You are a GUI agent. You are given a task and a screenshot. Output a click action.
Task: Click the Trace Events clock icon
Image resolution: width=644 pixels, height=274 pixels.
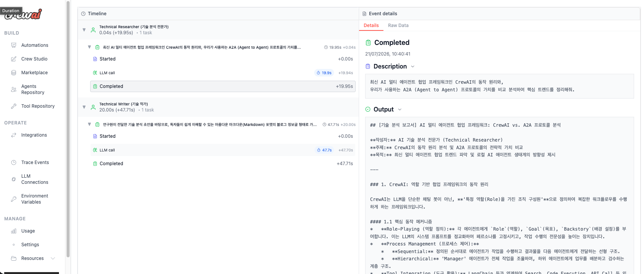[x=14, y=162]
